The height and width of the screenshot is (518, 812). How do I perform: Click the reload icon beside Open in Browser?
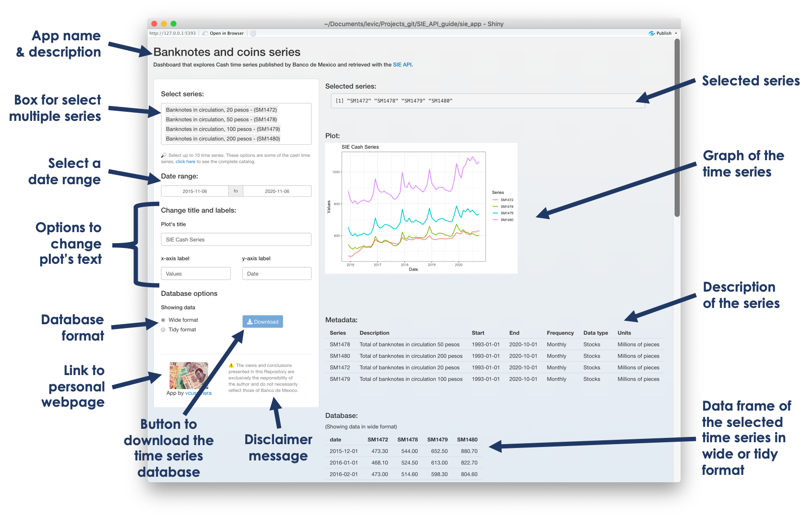point(253,33)
